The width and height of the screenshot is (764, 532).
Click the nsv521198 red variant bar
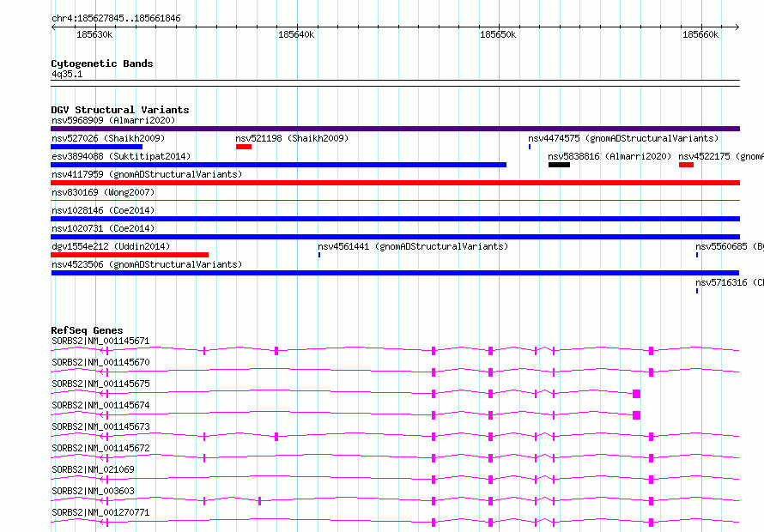(x=244, y=147)
